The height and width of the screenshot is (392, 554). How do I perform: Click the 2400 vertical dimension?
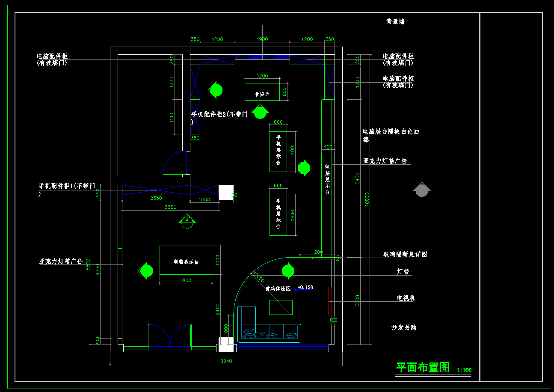218,309
